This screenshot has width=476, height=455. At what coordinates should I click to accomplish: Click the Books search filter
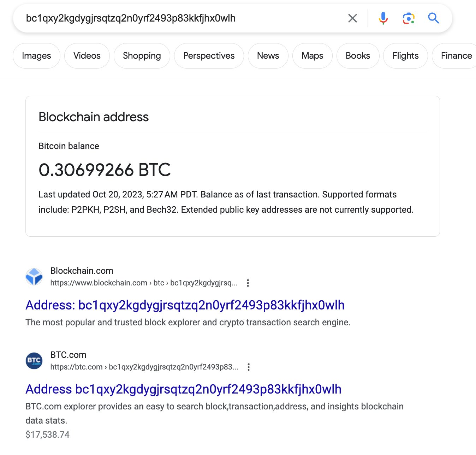(x=358, y=55)
